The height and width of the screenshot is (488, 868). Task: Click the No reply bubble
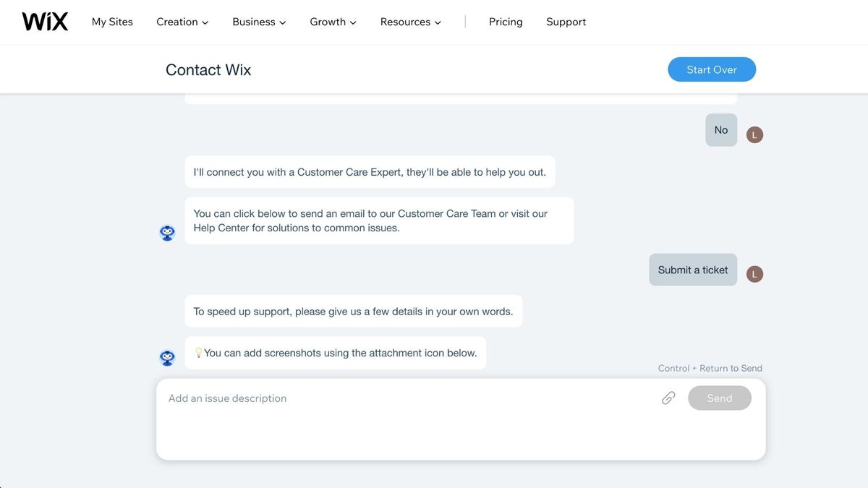click(720, 129)
